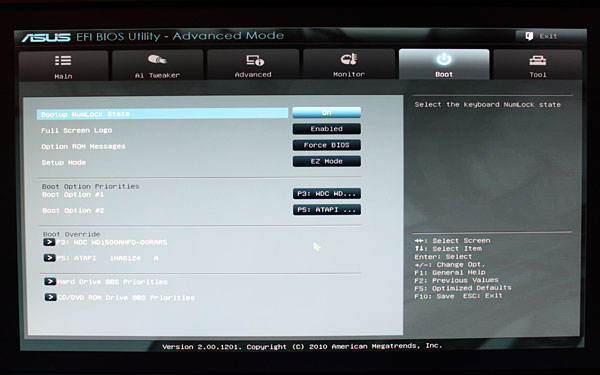Toggle Bootup NumLock State On value
The height and width of the screenshot is (375, 600).
(326, 112)
